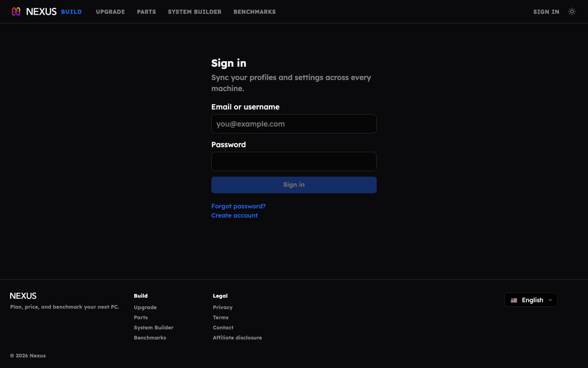Image resolution: width=588 pixels, height=368 pixels.
Task: Click the Nexus logo icon in header
Action: tap(16, 11)
